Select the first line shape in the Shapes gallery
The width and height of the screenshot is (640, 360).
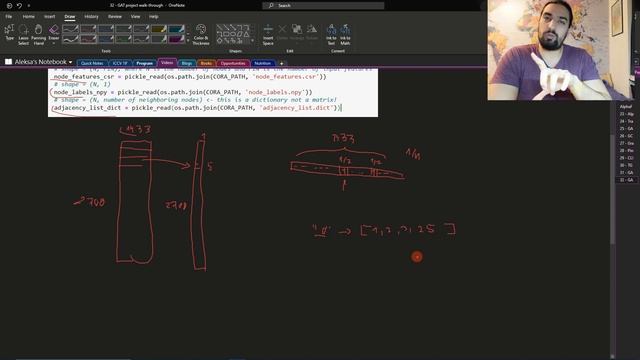click(220, 28)
